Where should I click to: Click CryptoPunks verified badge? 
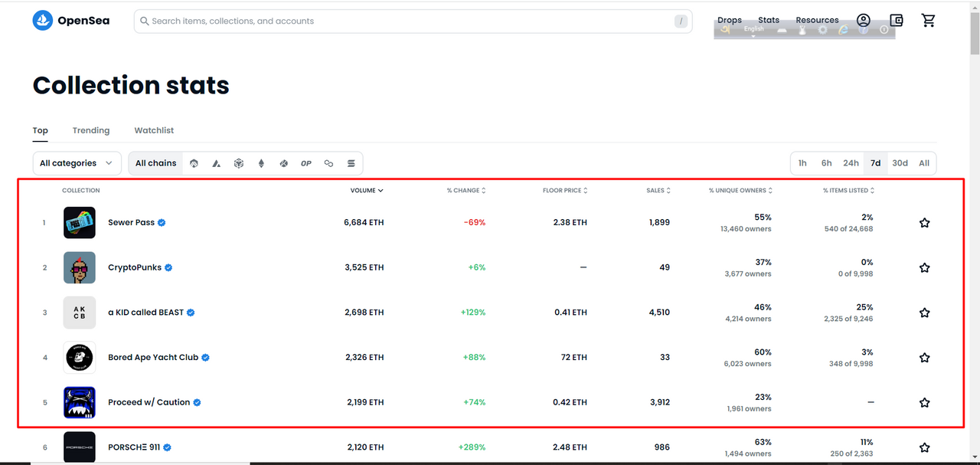click(168, 268)
